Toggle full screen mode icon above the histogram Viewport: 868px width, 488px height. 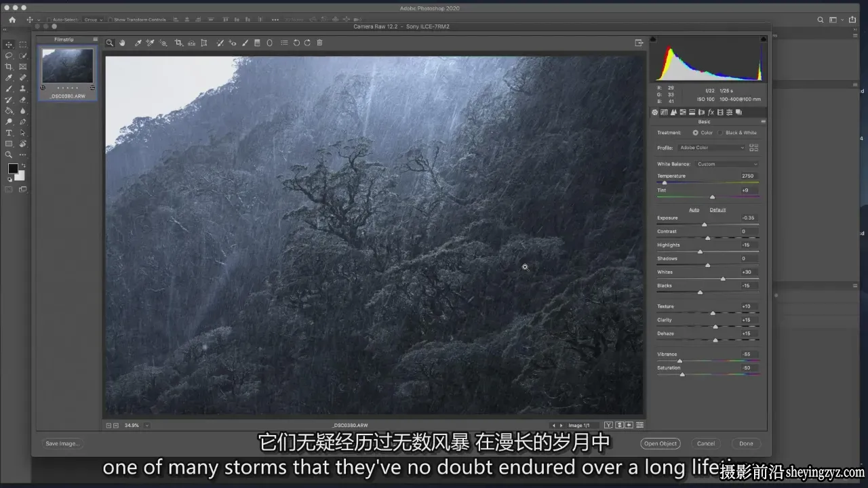pyautogui.click(x=639, y=43)
